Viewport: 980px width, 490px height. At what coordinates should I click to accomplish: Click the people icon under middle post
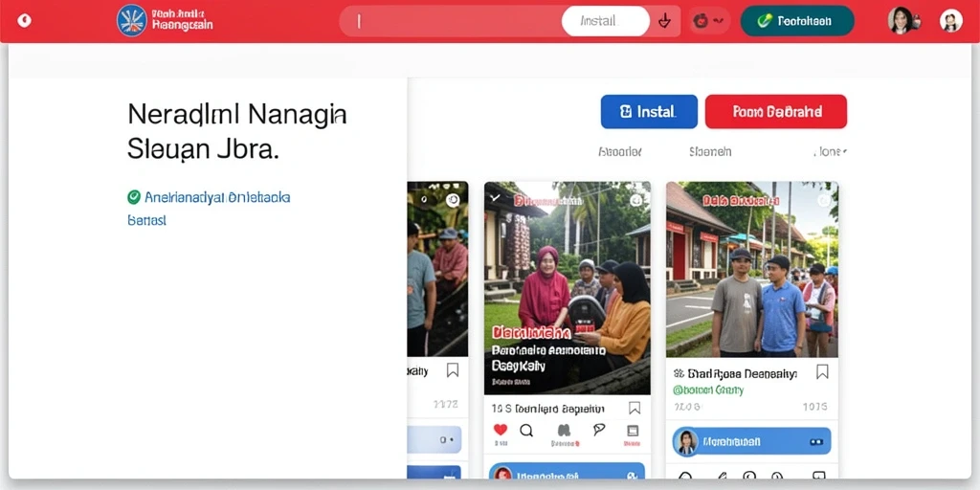(564, 430)
